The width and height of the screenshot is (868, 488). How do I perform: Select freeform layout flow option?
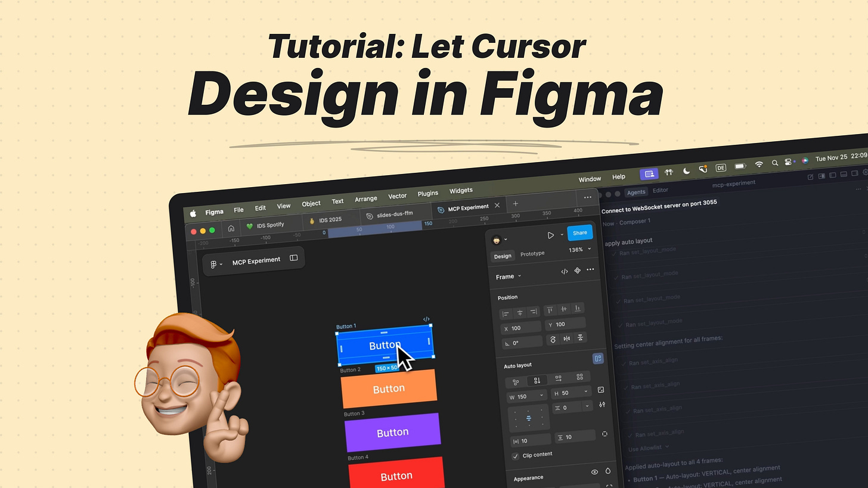click(516, 383)
